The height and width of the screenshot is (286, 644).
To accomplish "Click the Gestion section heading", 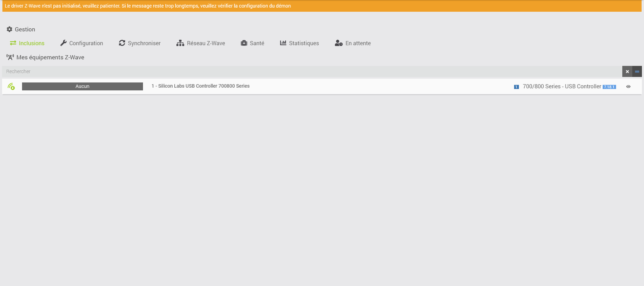I will tap(25, 29).
